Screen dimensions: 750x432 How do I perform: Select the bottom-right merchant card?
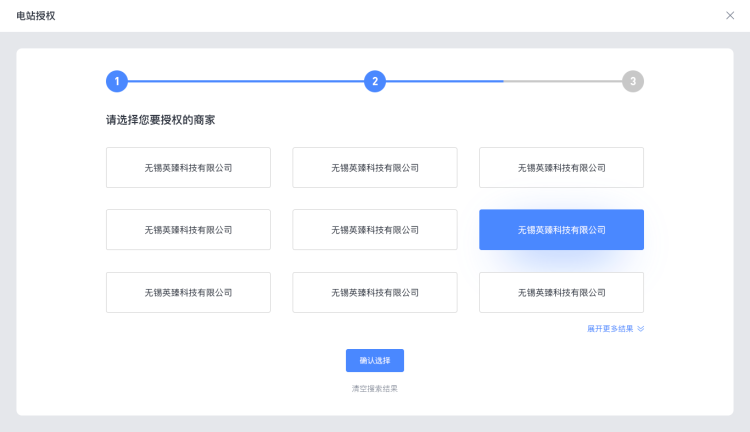pyautogui.click(x=561, y=292)
